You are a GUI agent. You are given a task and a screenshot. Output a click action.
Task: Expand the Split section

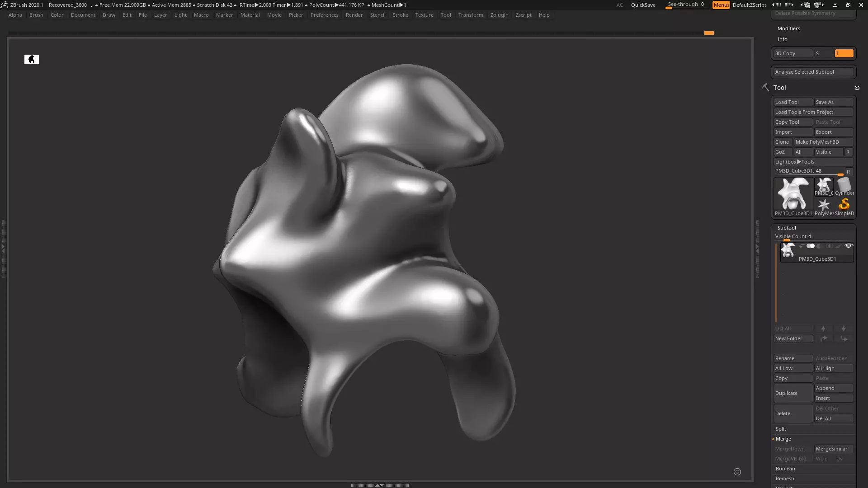(x=781, y=429)
